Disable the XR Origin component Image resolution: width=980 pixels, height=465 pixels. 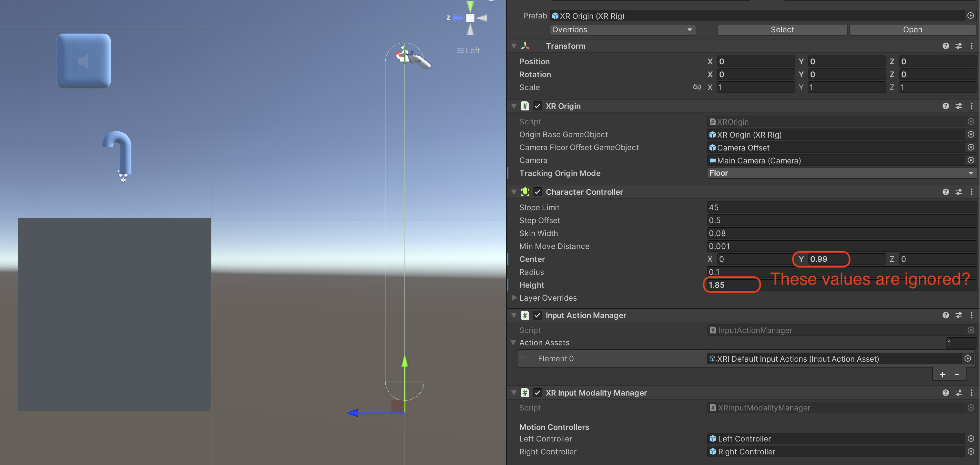(537, 106)
